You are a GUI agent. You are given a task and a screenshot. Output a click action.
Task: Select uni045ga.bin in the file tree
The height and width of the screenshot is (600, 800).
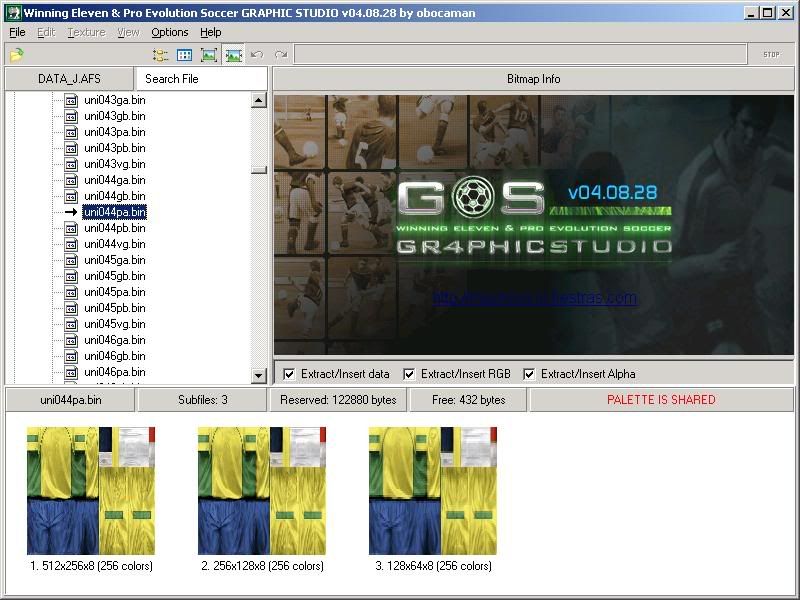(115, 260)
